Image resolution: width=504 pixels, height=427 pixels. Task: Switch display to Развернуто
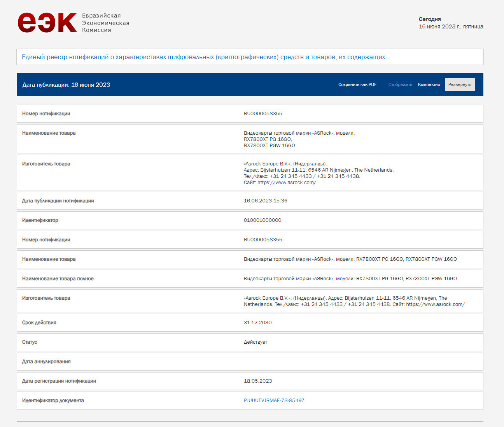tap(460, 84)
